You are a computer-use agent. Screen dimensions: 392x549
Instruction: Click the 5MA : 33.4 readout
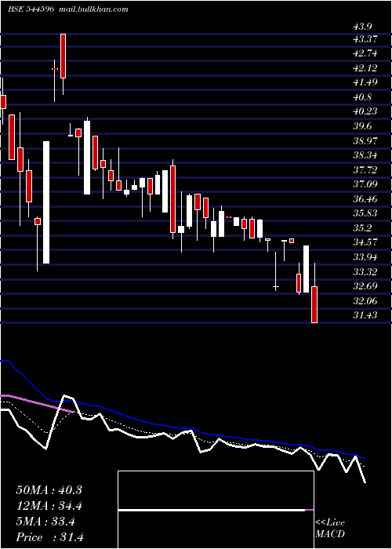click(45, 522)
